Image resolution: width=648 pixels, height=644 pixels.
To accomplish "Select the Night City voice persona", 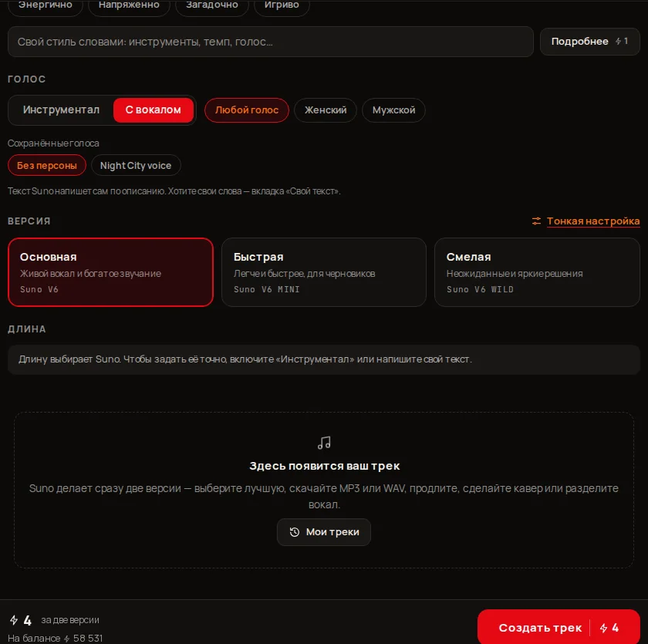I will [x=136, y=165].
